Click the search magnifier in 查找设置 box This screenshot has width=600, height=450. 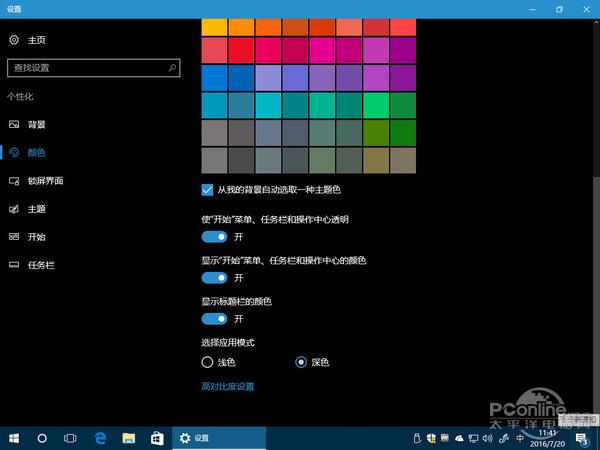[172, 68]
